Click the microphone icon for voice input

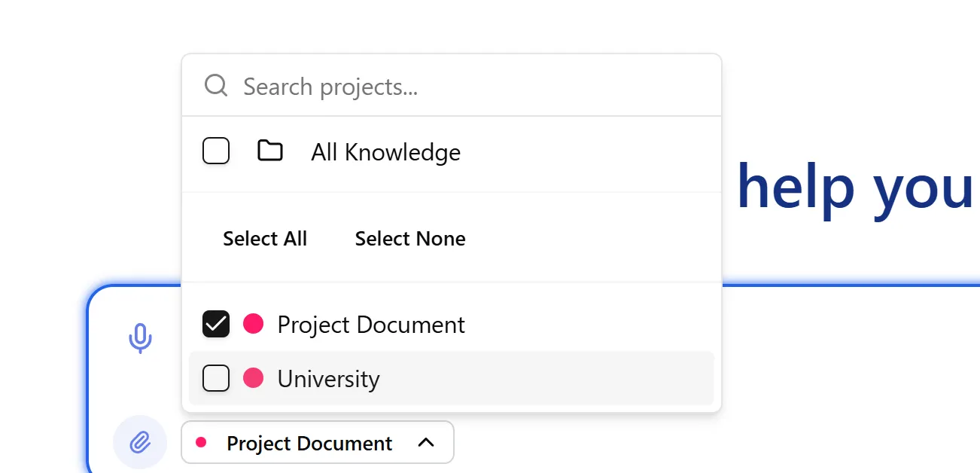[x=140, y=337]
